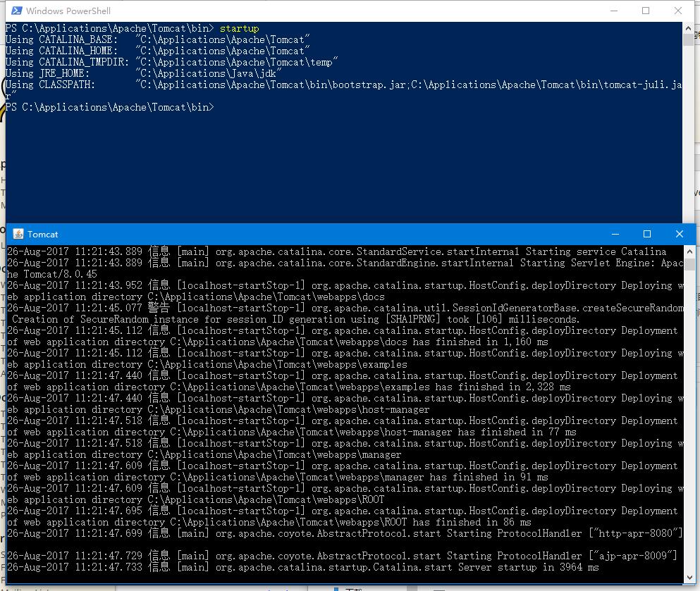Click 'host-manager has finished in 77 ms' text
Screen dimensions: 700x591
480,433
